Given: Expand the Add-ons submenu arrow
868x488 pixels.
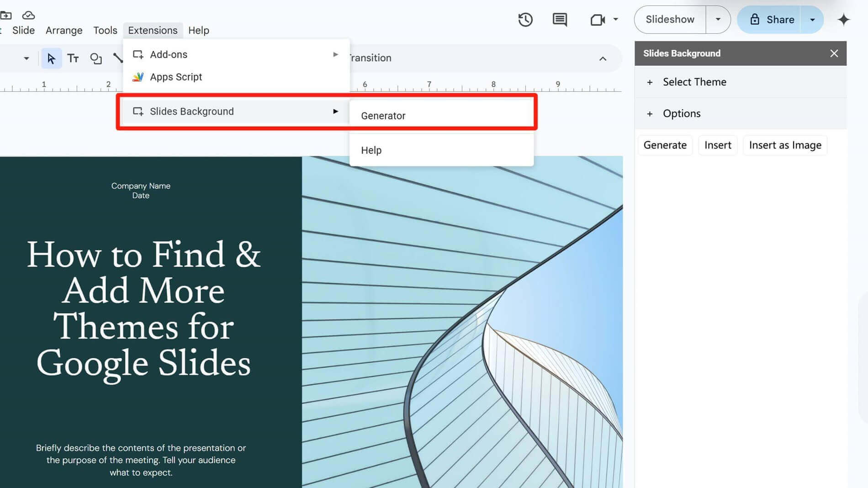Looking at the screenshot, I should click(336, 54).
